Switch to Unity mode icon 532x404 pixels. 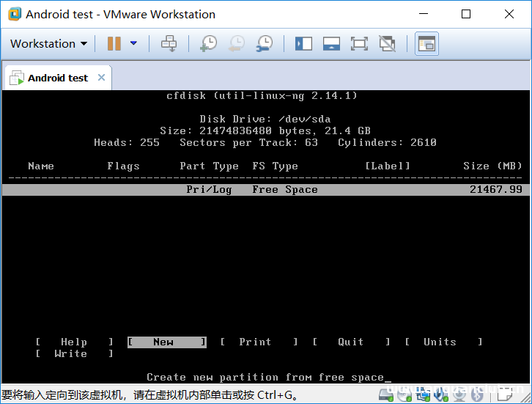[387, 44]
